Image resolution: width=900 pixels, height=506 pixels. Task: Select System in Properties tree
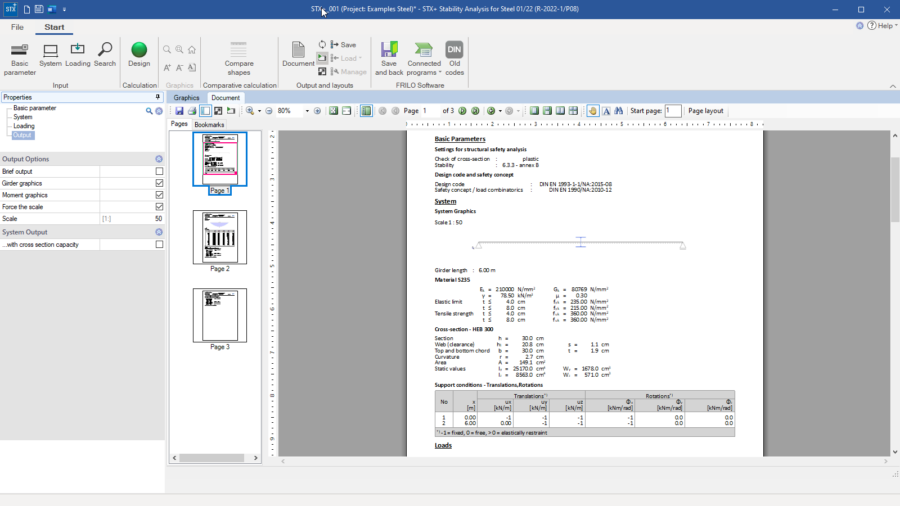(x=22, y=117)
